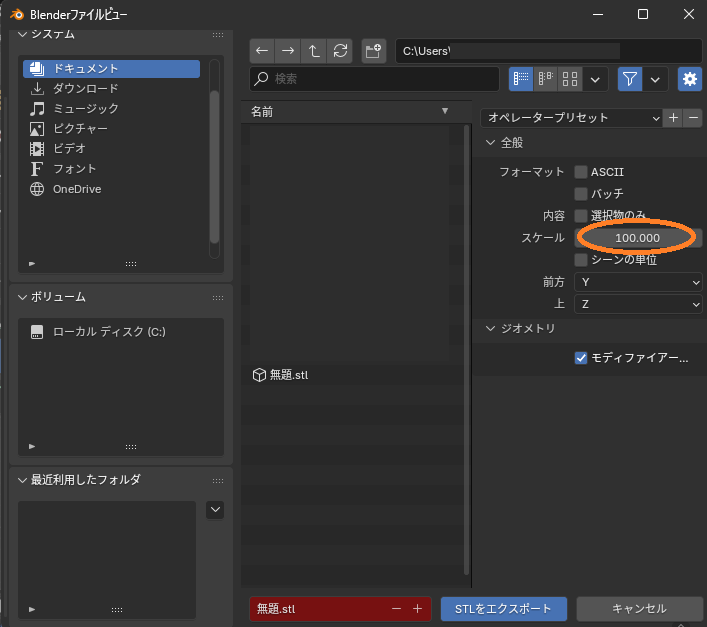Screen dimensions: 707x627
Task: Click the file list scrollbar
Action: [x=467, y=349]
